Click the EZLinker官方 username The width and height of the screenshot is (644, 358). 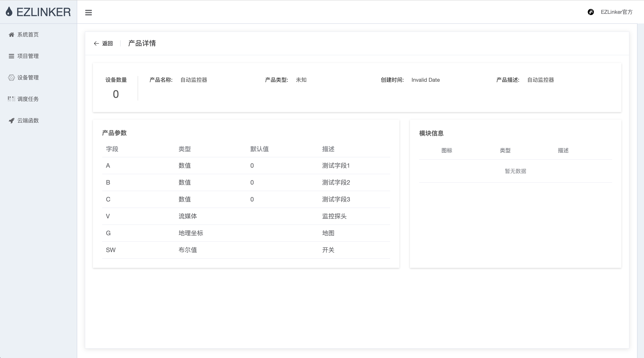[617, 12]
